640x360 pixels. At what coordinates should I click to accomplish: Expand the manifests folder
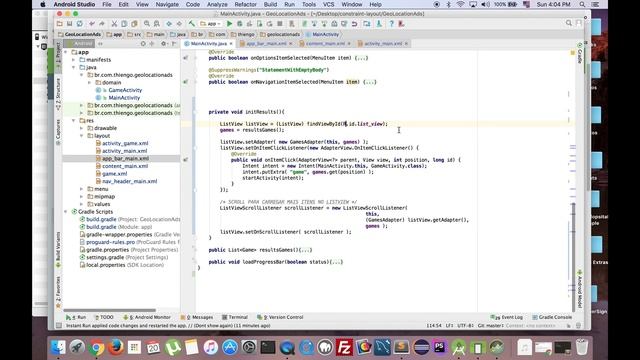tap(74, 60)
